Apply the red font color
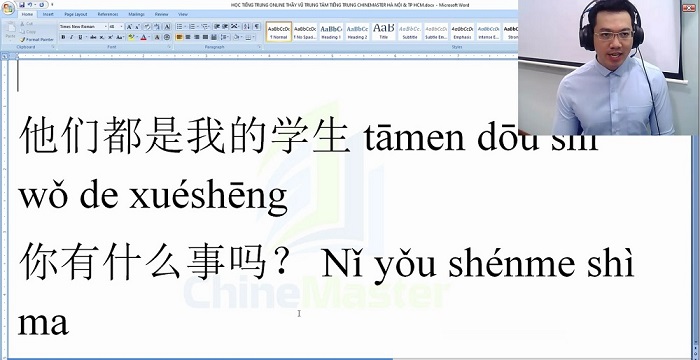 click(143, 37)
